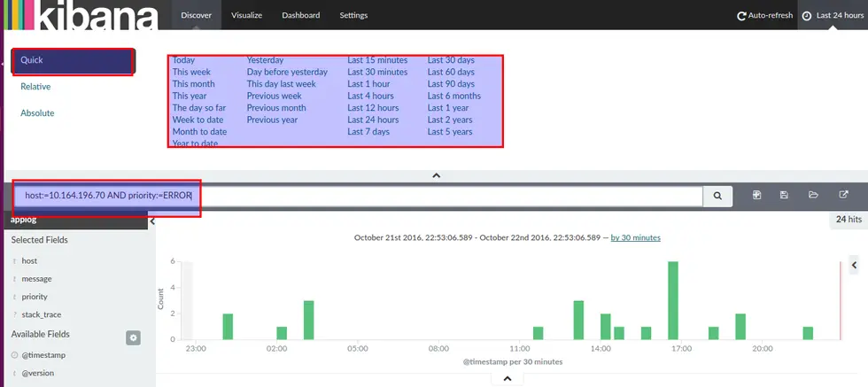Viewport: 868px width, 387px height.
Task: Choose the Previous month range
Action: tap(276, 108)
